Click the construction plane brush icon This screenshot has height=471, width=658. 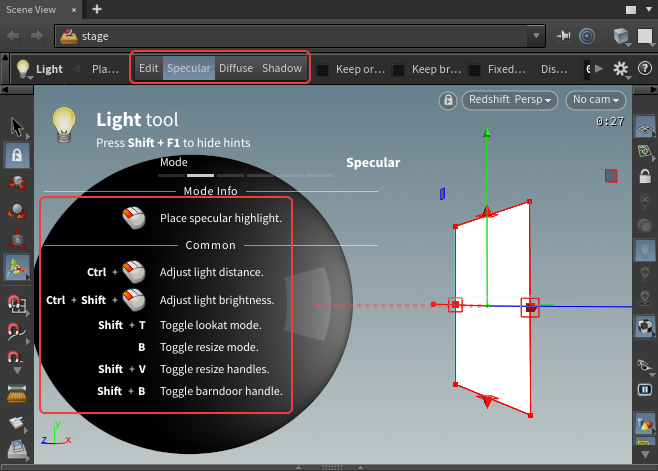point(17,394)
